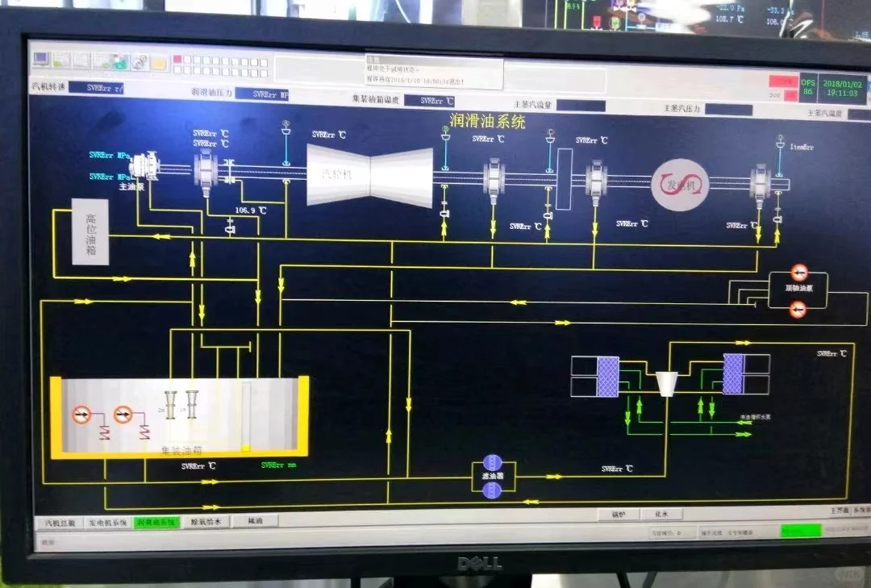Click the funnel-shaped switching valve between coolers
This screenshot has height=588, width=871.
pos(667,383)
